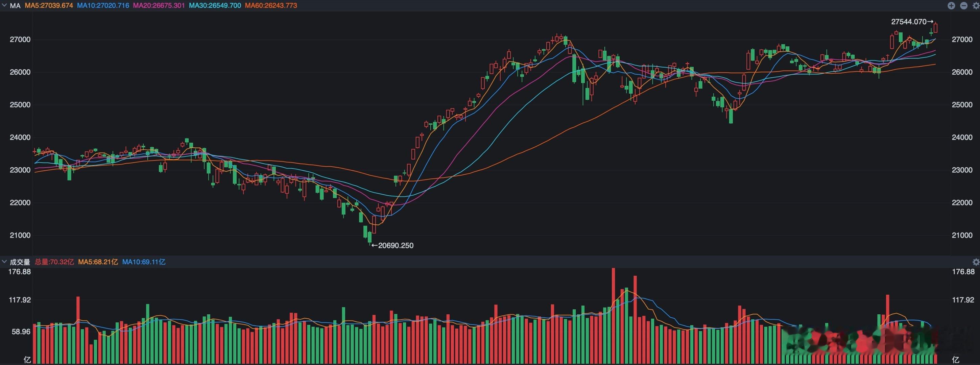
Task: Open 成交量 volume panel settings gear
Action: [x=976, y=262]
